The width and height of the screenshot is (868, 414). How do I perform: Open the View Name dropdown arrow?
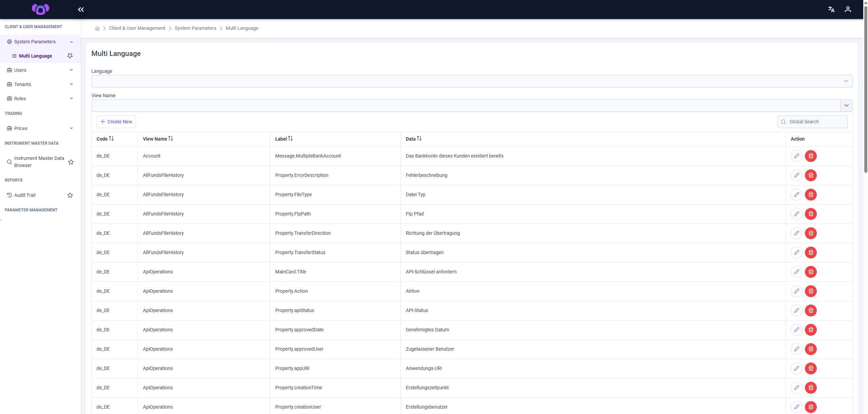(x=846, y=105)
